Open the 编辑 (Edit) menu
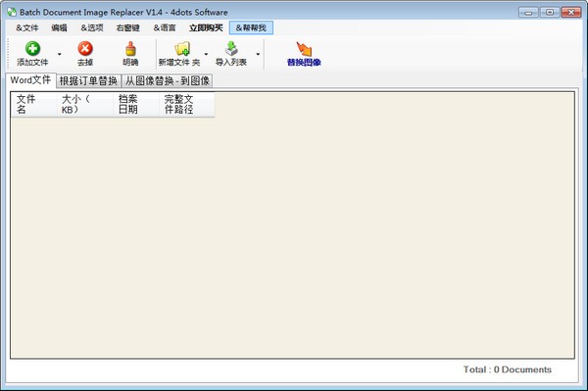The height and width of the screenshot is (391, 588). [x=59, y=27]
